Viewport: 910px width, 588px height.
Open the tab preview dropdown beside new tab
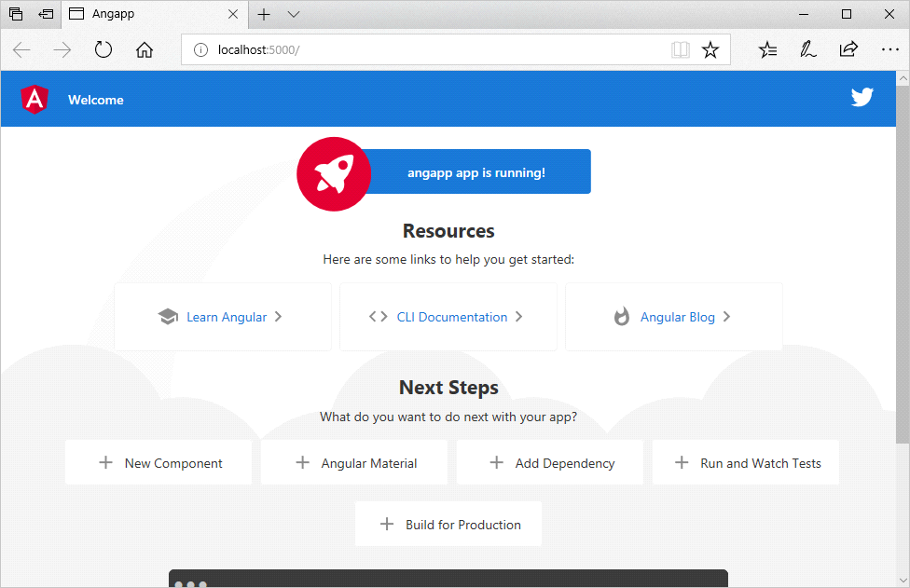click(x=293, y=14)
